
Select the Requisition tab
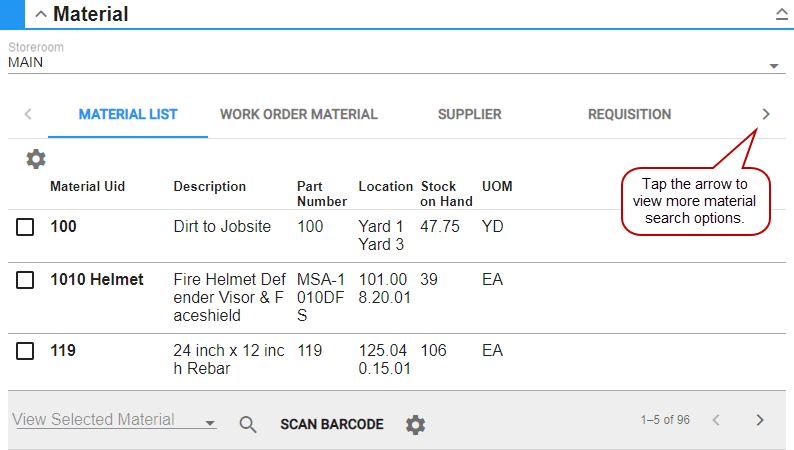coord(629,114)
